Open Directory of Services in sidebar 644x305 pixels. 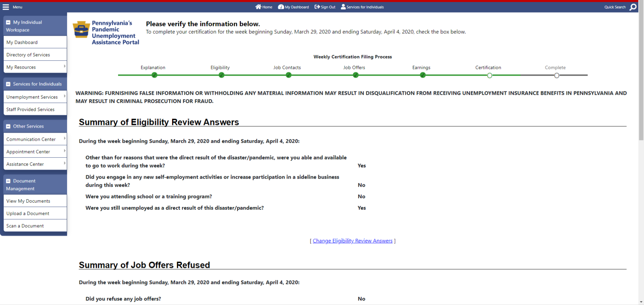[28, 55]
